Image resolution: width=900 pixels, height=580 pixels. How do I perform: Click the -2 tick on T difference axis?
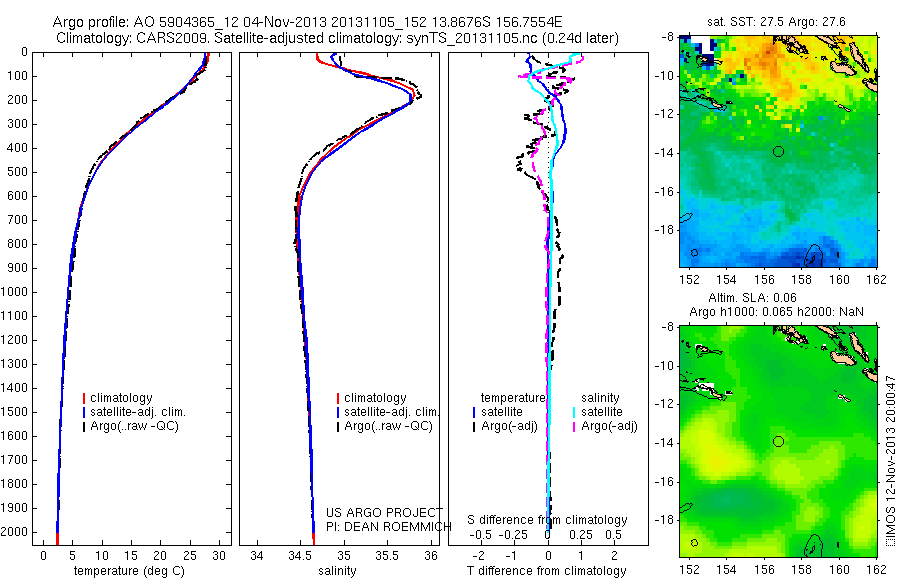click(479, 556)
